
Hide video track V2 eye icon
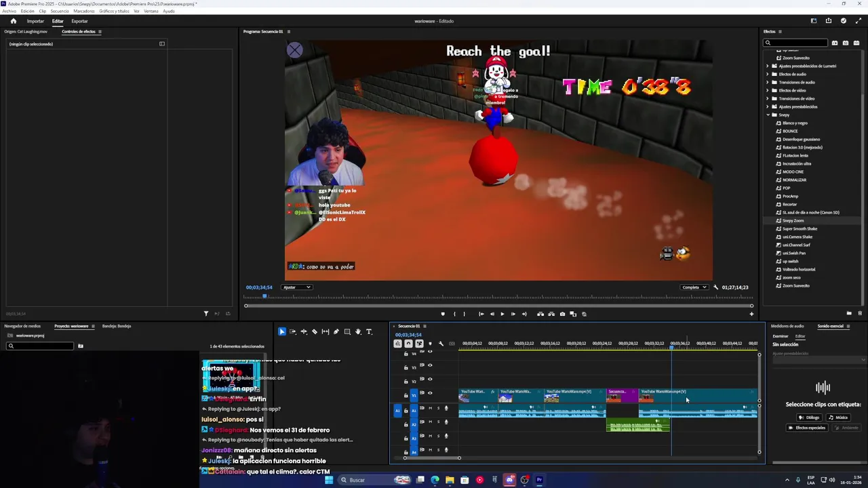tap(430, 380)
